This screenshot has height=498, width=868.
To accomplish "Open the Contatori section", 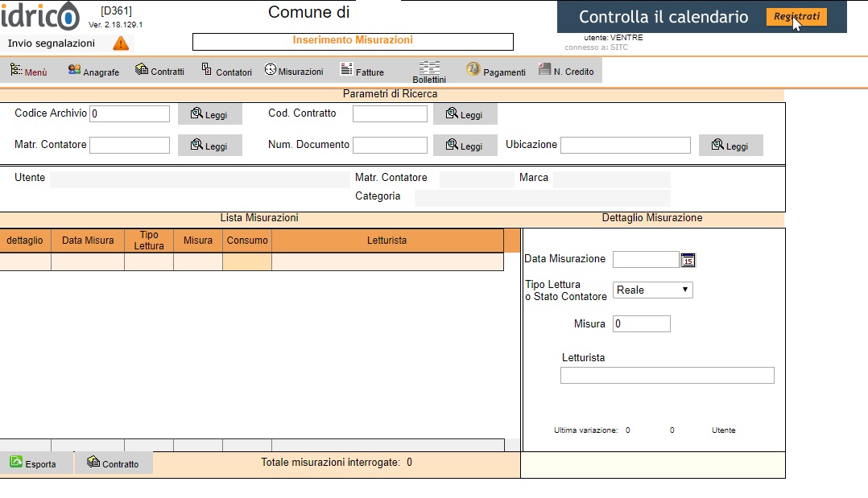I will tap(226, 71).
